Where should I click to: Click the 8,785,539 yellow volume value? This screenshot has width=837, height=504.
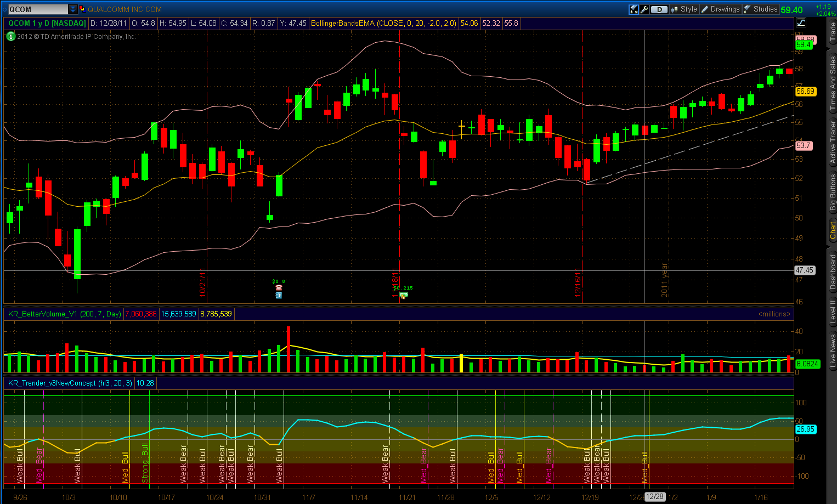(x=216, y=314)
